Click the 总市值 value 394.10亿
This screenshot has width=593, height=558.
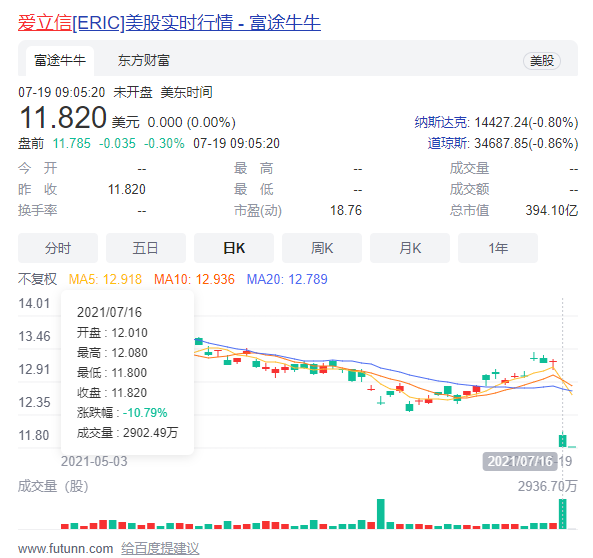551,210
